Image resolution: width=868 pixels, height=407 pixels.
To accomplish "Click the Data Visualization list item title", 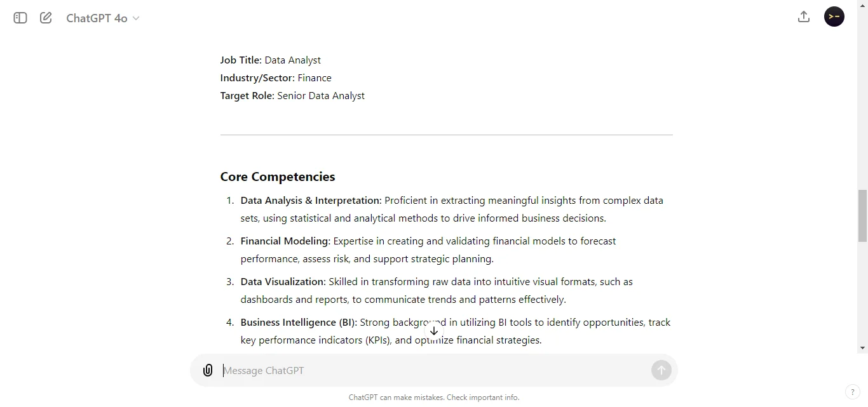I will [x=283, y=282].
